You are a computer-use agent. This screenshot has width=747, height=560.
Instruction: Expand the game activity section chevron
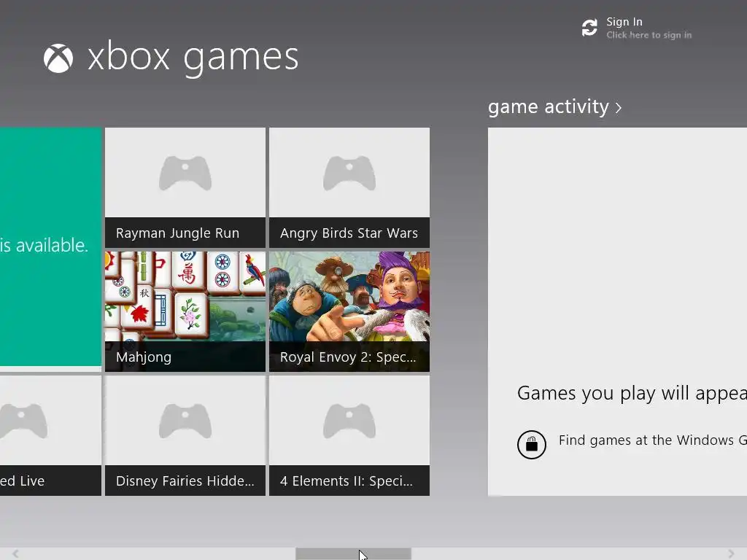(x=619, y=108)
